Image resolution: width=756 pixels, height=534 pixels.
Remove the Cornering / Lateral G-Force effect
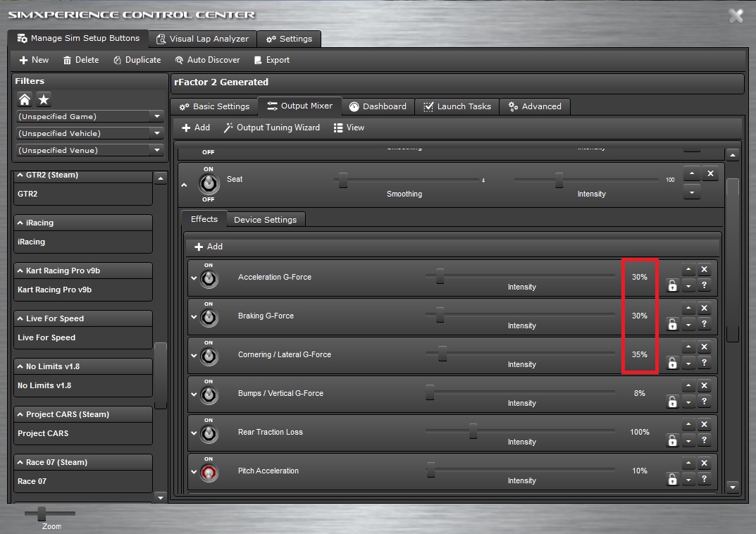pyautogui.click(x=705, y=347)
